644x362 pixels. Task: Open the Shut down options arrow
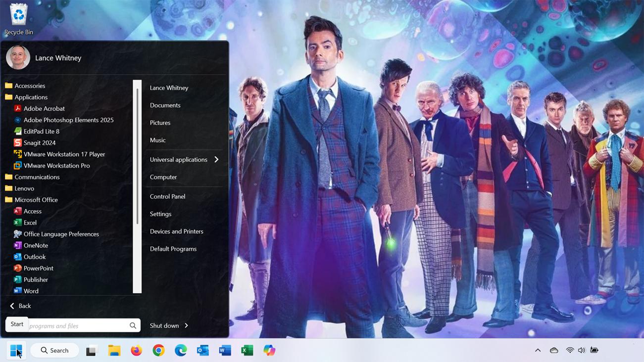point(186,325)
